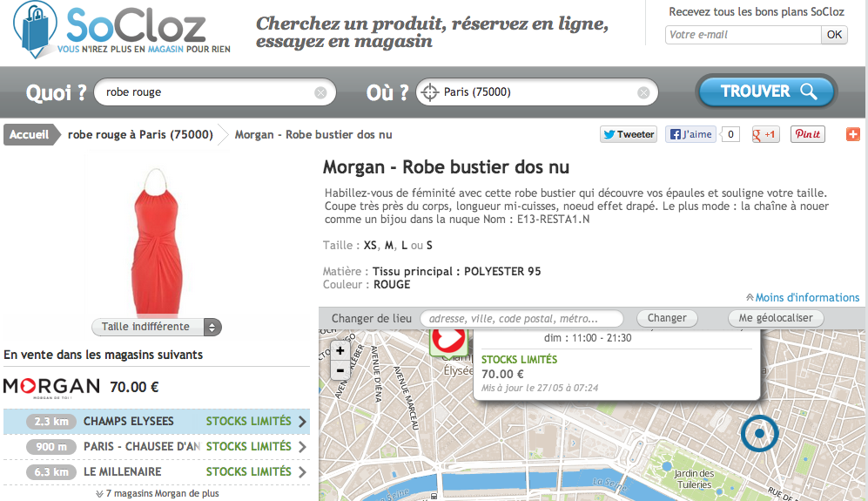Click the 'Jardin des Tuileries' map label

pos(694,479)
